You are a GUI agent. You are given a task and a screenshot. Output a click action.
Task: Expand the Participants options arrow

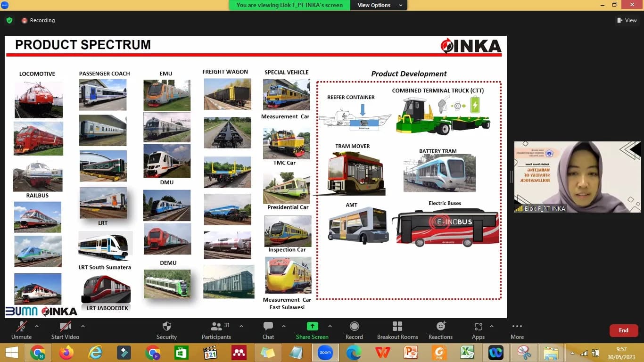pyautogui.click(x=241, y=326)
